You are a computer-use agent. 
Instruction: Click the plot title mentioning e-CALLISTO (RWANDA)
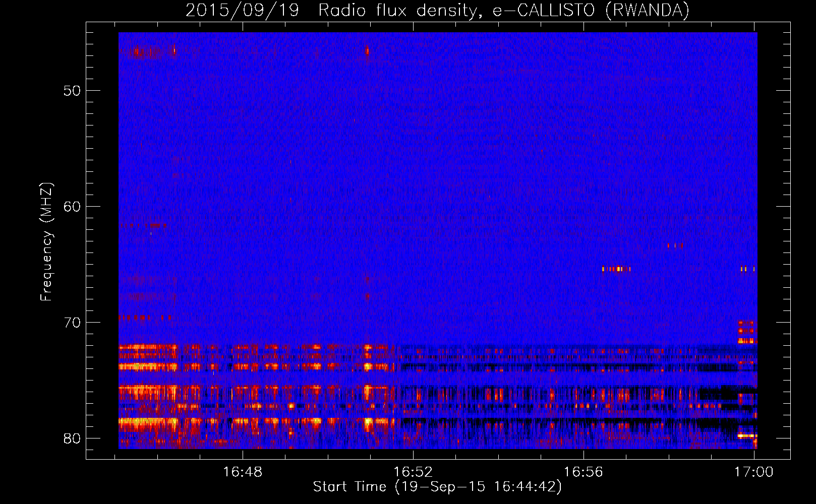pos(437,10)
